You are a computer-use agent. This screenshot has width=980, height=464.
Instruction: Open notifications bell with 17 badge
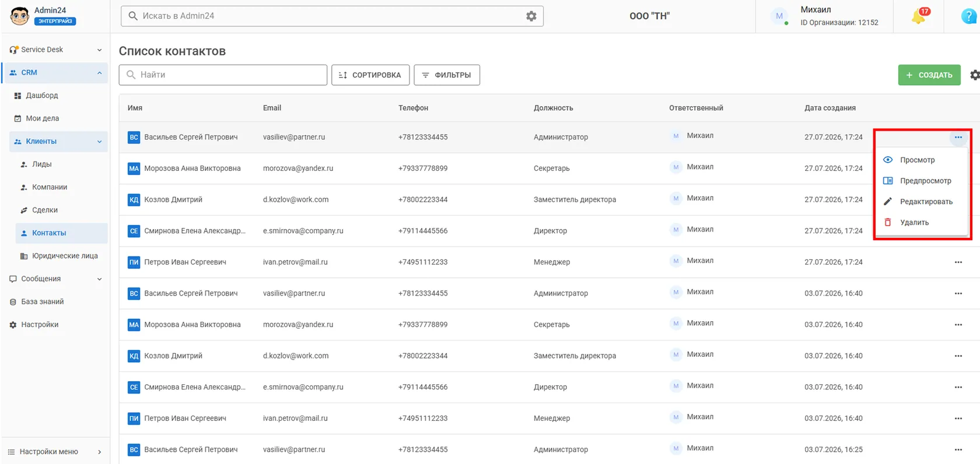point(919,16)
